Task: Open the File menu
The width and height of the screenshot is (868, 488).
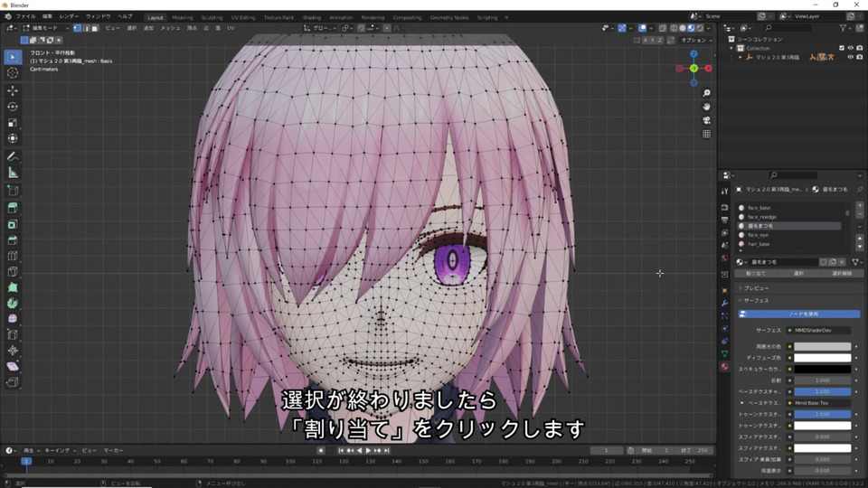Action: tap(25, 16)
